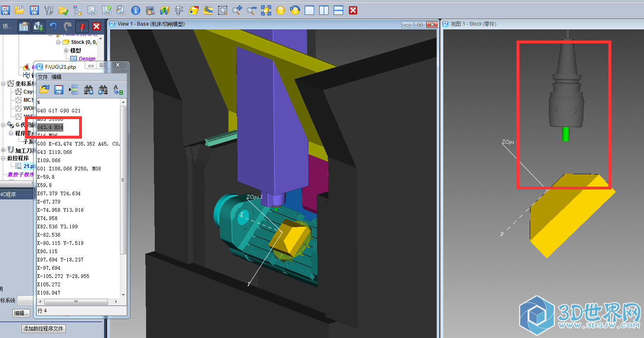This screenshot has width=644, height=338.
Task: Click the blue undo arrow in project panel
Action: tap(53, 26)
